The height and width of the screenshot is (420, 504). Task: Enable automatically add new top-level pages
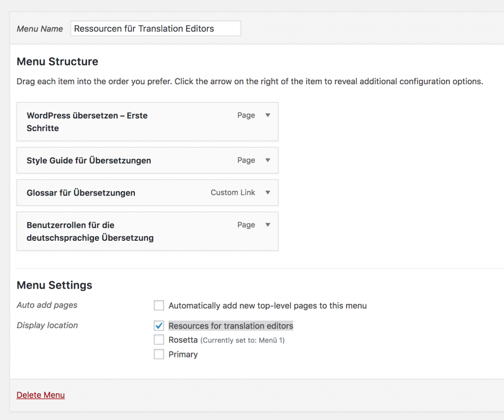(159, 306)
